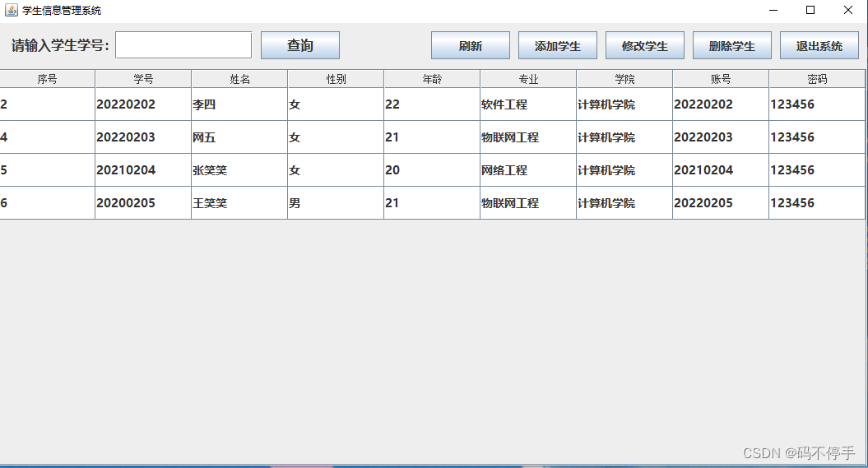
Task: Click the 专业 column header
Action: (x=529, y=79)
